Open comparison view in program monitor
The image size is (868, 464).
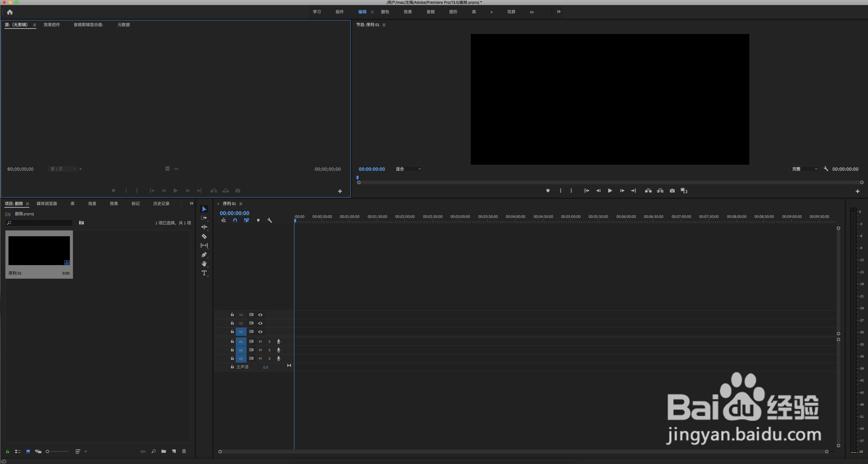pos(684,191)
